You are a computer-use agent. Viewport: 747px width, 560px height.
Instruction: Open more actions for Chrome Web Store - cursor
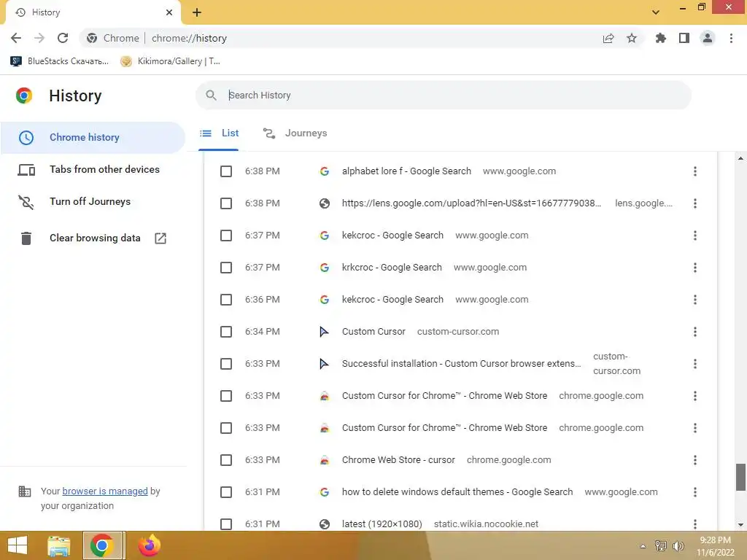point(695,460)
